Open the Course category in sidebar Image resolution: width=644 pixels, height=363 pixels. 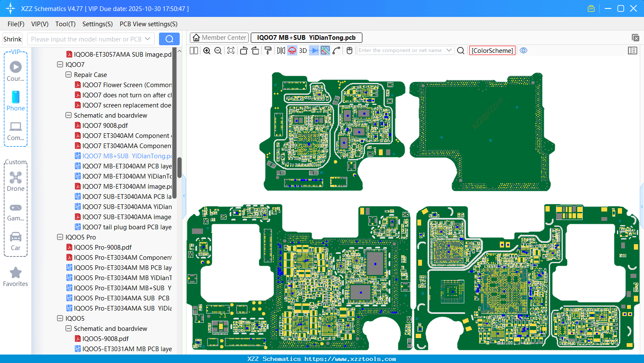(16, 71)
